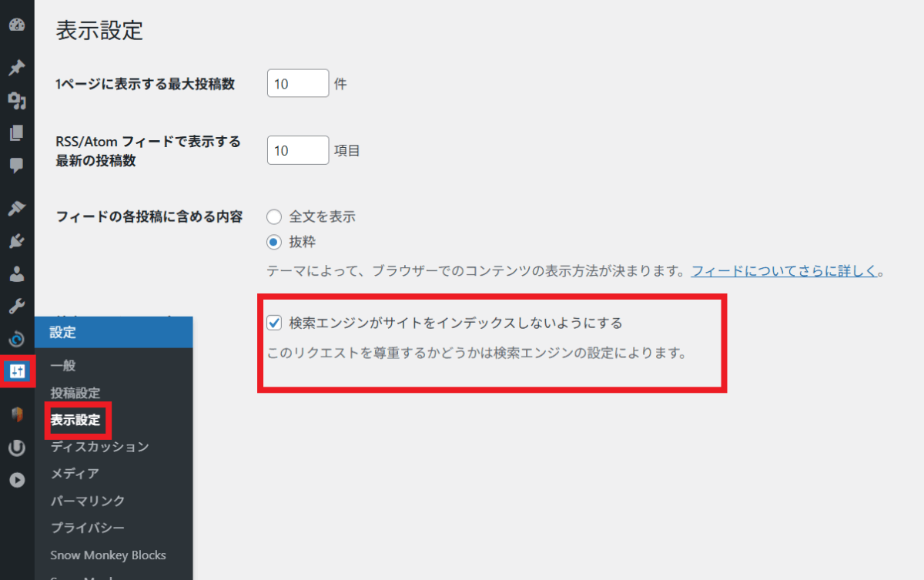Screen dimensions: 924x580
Task: Open the Users person icon
Action: (x=17, y=274)
